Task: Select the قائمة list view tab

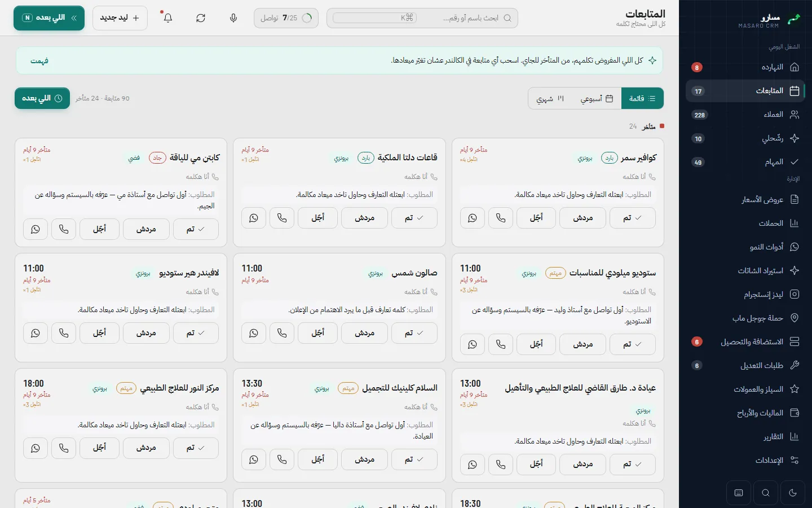Action: pyautogui.click(x=642, y=98)
